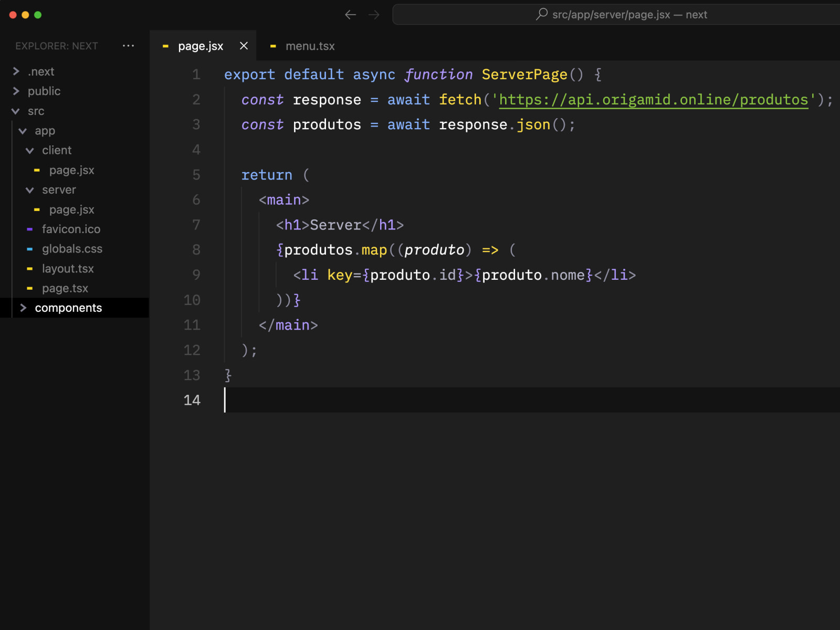This screenshot has height=630, width=840.
Task: Click the return keyword on line 5
Action: pyautogui.click(x=267, y=175)
